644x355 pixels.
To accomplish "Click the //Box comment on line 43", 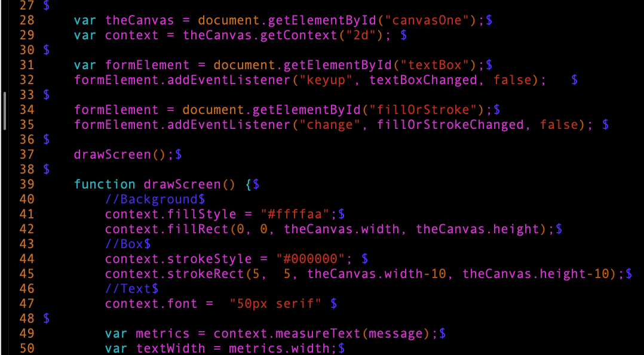I will (x=124, y=244).
